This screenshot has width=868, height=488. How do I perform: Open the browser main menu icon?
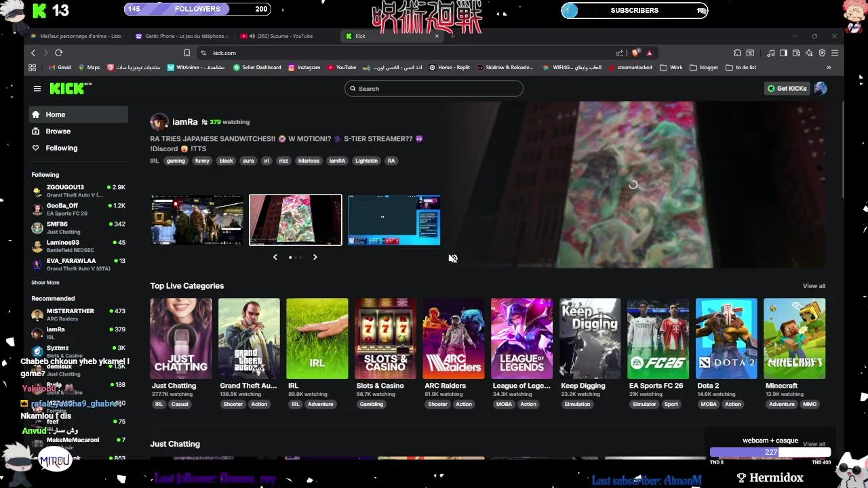pos(835,53)
